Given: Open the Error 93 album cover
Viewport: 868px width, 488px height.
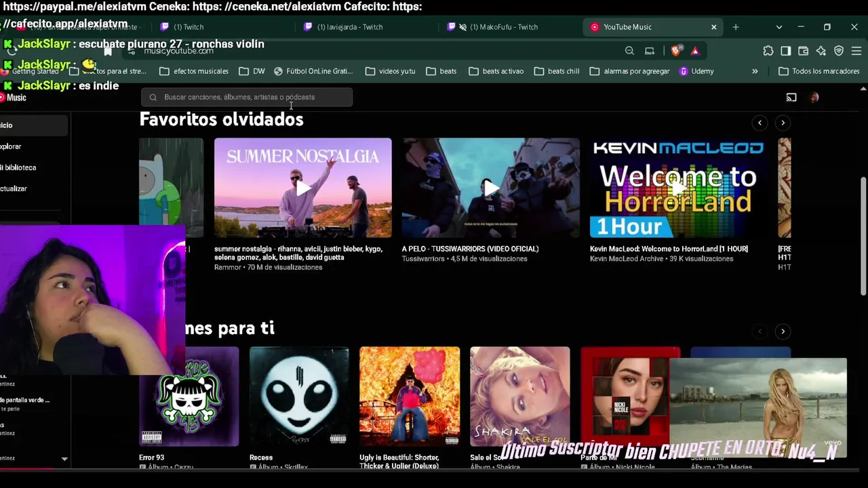Looking at the screenshot, I should (189, 396).
